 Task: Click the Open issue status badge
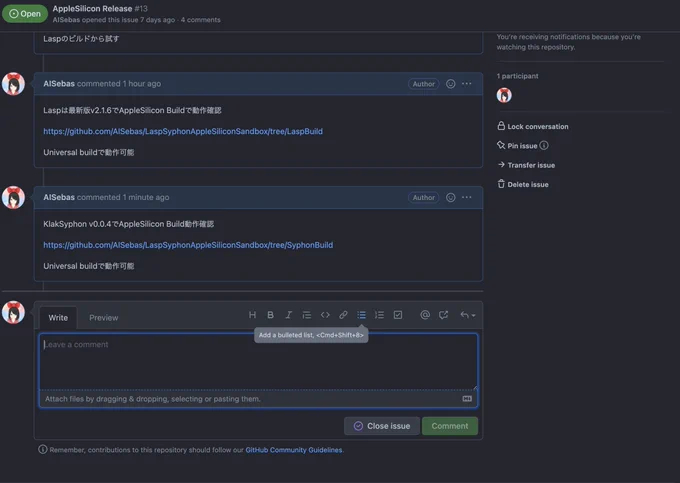coord(25,13)
